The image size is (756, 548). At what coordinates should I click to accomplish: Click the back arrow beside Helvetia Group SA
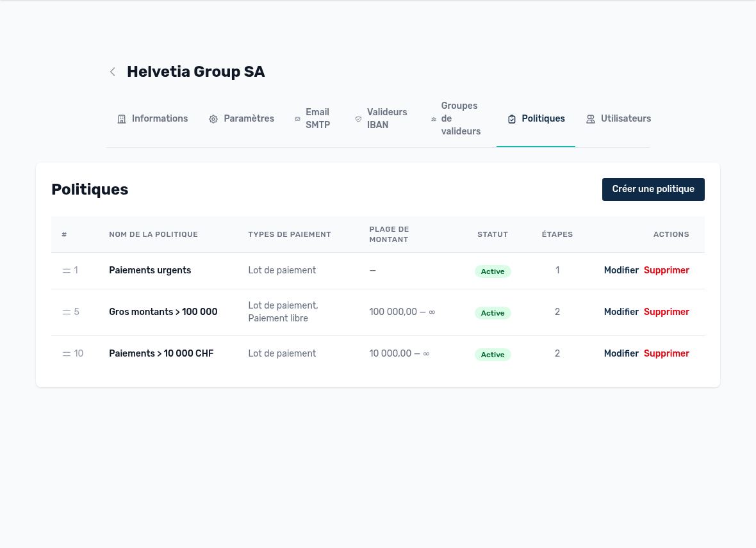coord(112,72)
